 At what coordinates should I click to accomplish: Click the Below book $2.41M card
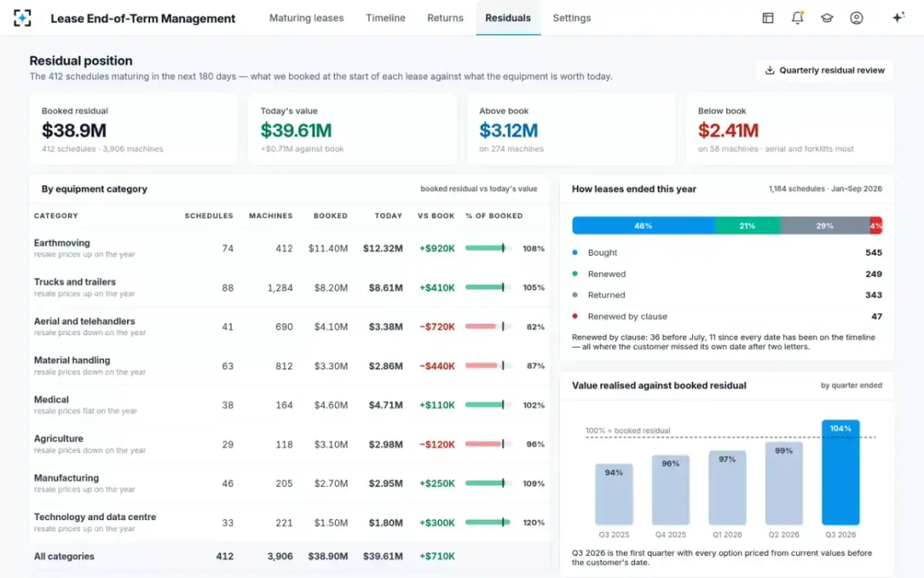point(790,129)
